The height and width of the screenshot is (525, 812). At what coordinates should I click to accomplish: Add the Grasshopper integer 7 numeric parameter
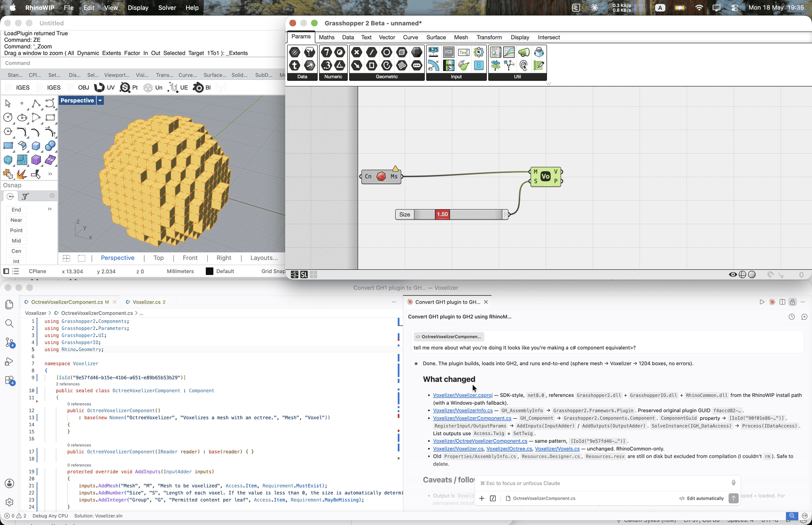click(x=327, y=52)
